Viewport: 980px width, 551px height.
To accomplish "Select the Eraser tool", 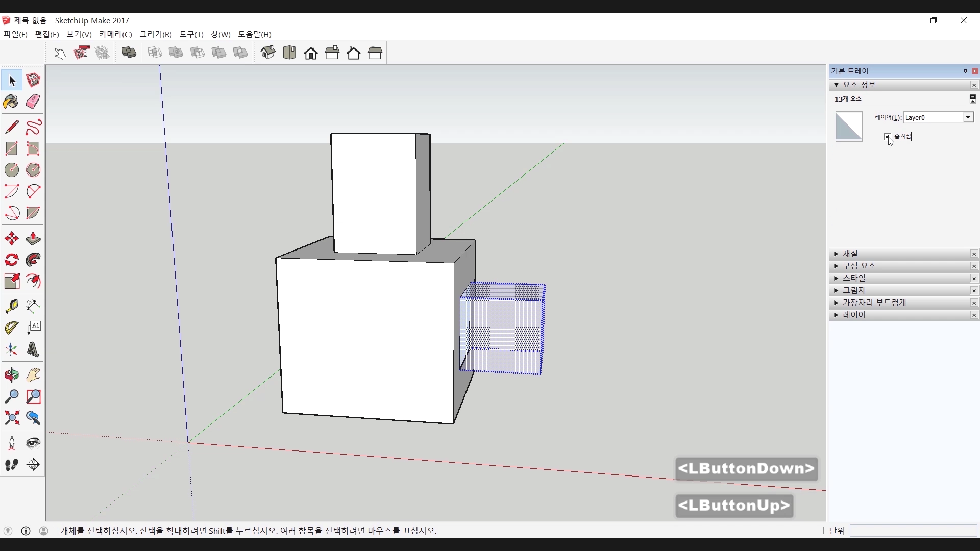I will click(x=33, y=102).
